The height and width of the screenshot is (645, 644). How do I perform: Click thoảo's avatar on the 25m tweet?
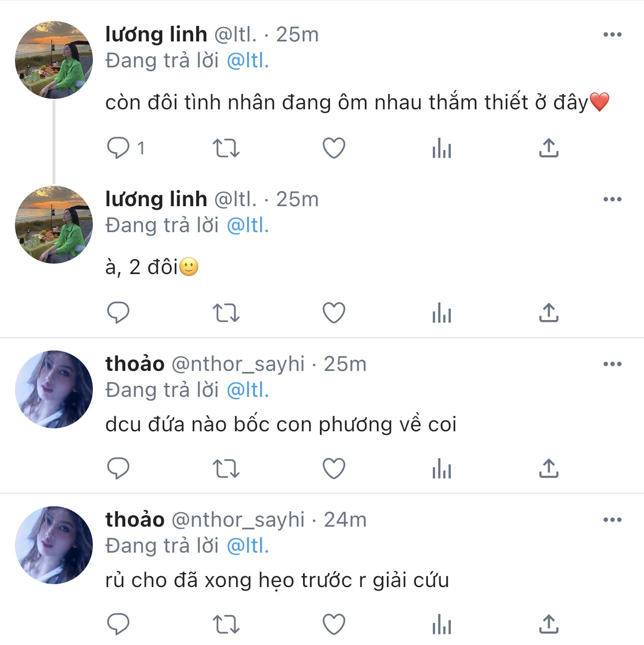(54, 389)
